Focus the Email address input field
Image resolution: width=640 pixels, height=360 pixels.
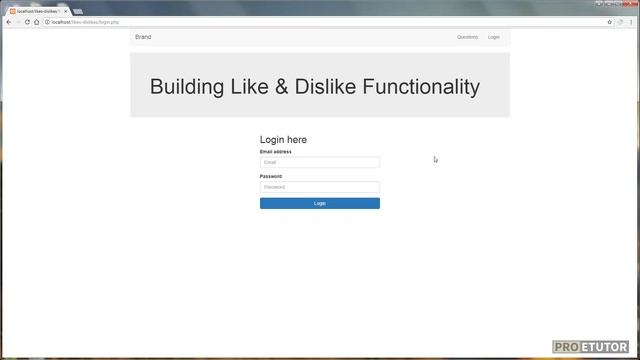point(320,162)
